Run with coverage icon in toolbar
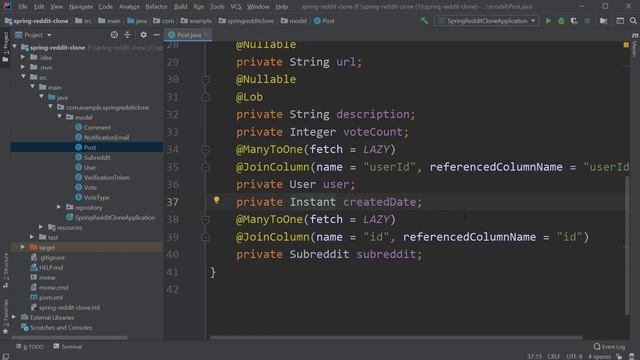Viewport: 640px width, 360px height. (574, 21)
